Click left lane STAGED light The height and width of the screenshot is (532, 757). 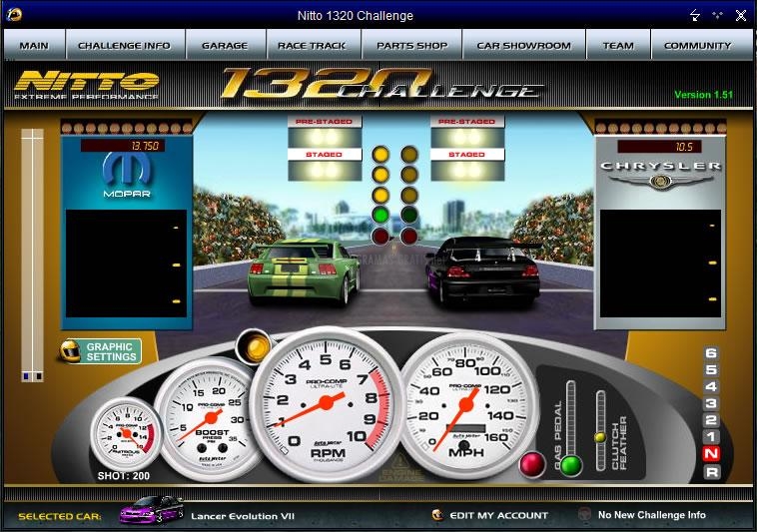click(x=325, y=171)
